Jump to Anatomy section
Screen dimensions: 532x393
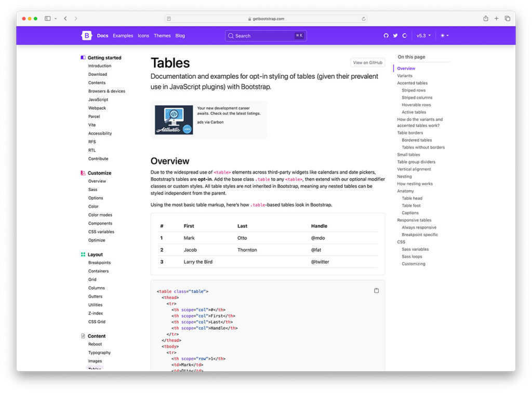click(405, 191)
